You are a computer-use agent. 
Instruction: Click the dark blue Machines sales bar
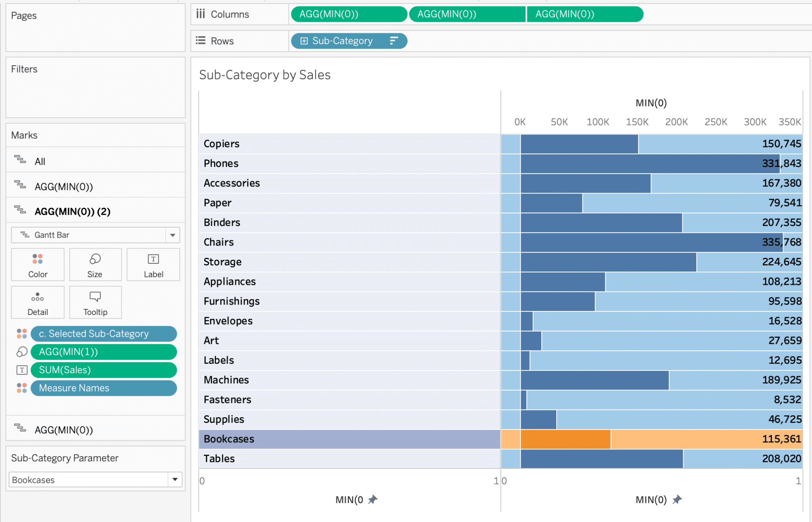pos(595,380)
